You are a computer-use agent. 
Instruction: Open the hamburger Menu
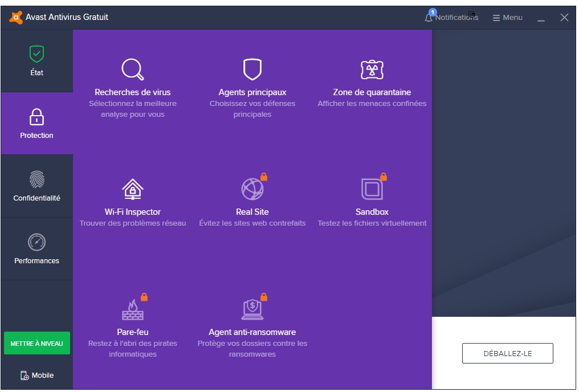pyautogui.click(x=507, y=18)
